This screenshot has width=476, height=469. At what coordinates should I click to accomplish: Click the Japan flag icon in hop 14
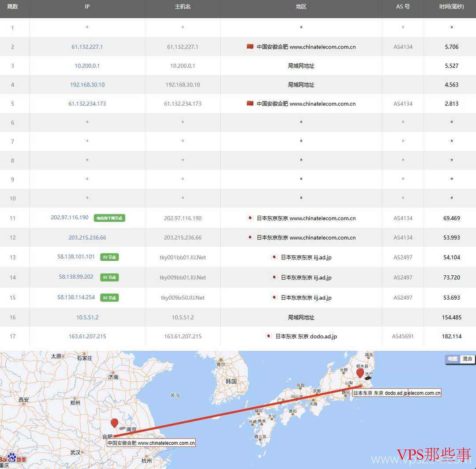pyautogui.click(x=274, y=277)
